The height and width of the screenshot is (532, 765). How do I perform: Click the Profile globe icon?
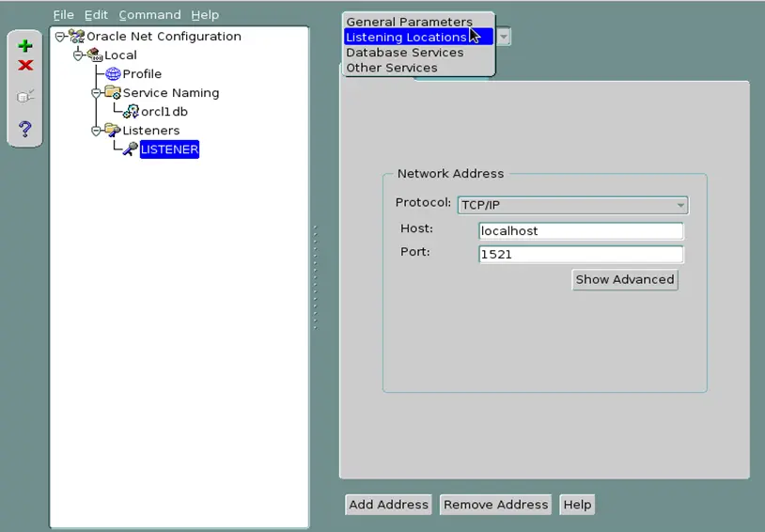[x=113, y=73]
